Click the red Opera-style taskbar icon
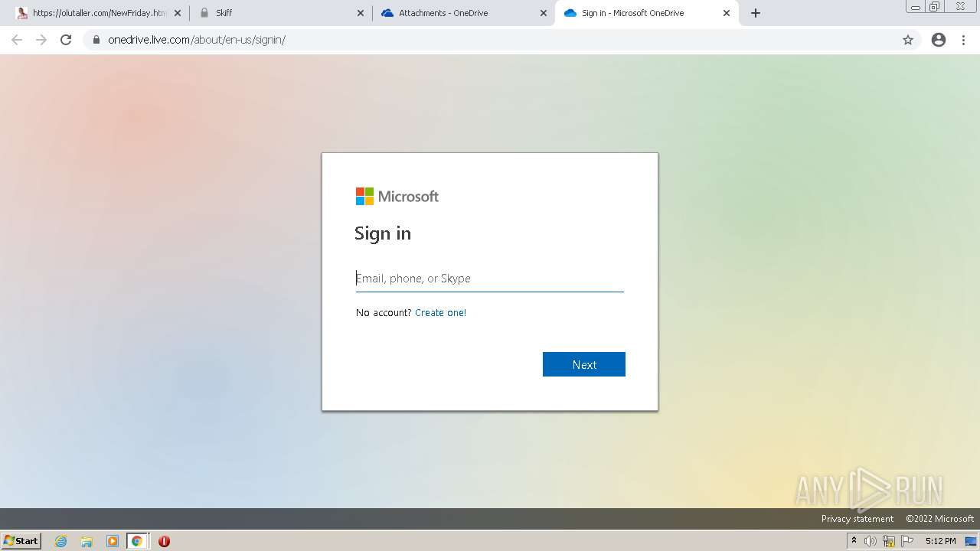Viewport: 980px width, 551px height. [x=164, y=541]
